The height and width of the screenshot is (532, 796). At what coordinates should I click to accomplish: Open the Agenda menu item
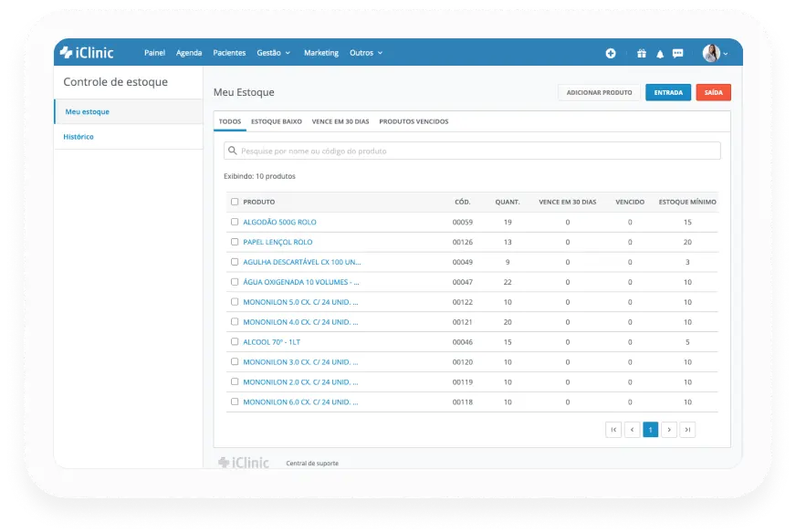pyautogui.click(x=189, y=53)
